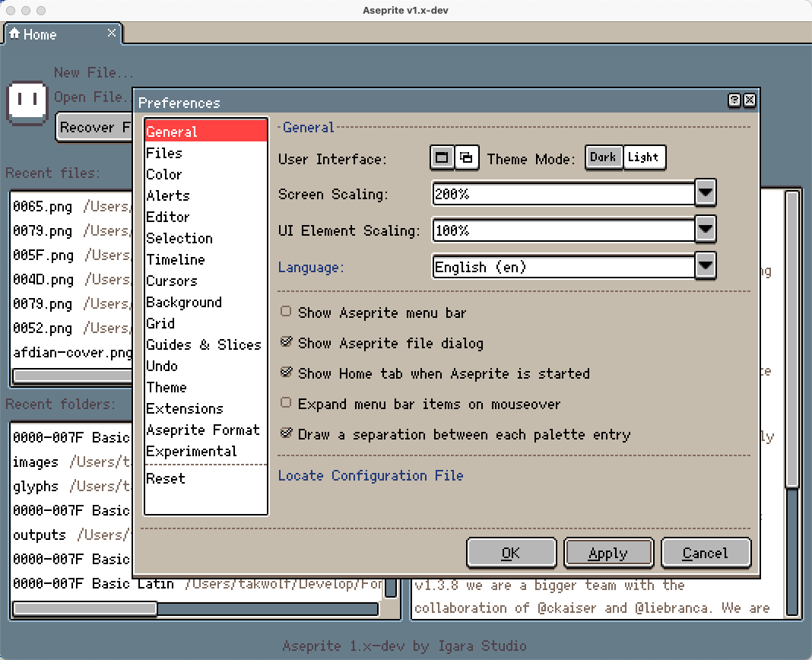
Task: Open the Editor preferences section
Action: pos(205,217)
